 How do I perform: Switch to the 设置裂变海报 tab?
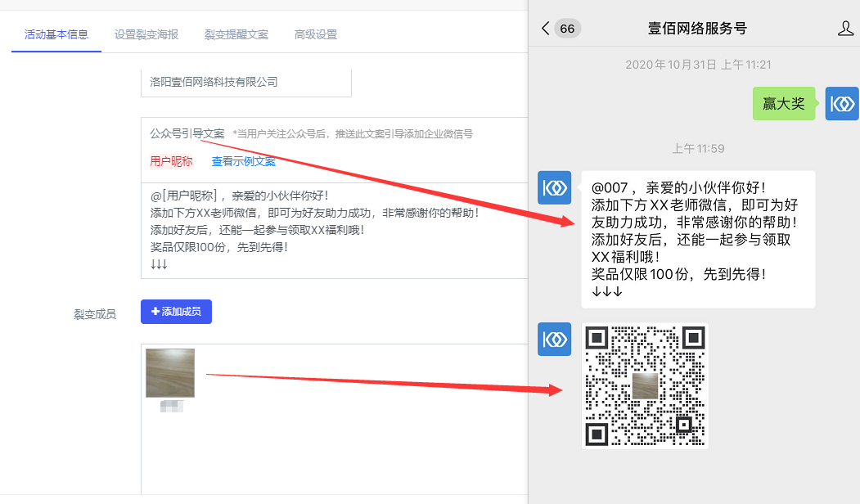click(146, 34)
